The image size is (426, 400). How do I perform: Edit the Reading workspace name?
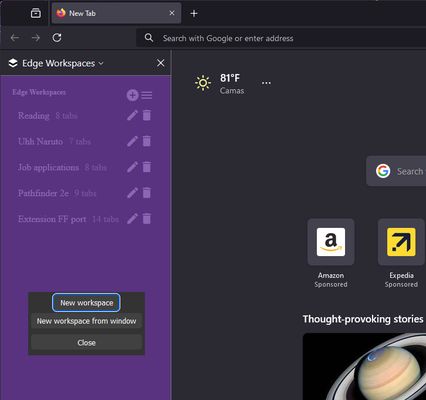[x=132, y=115]
